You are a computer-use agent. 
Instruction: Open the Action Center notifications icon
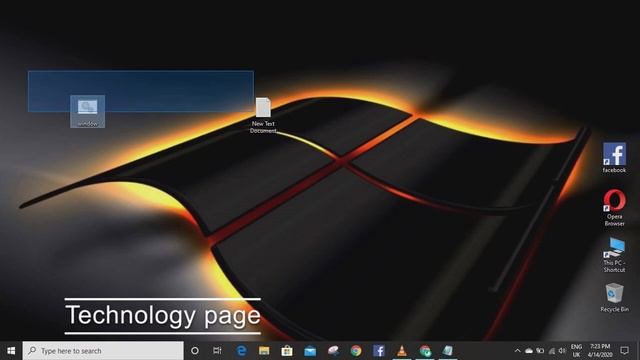pyautogui.click(x=624, y=351)
